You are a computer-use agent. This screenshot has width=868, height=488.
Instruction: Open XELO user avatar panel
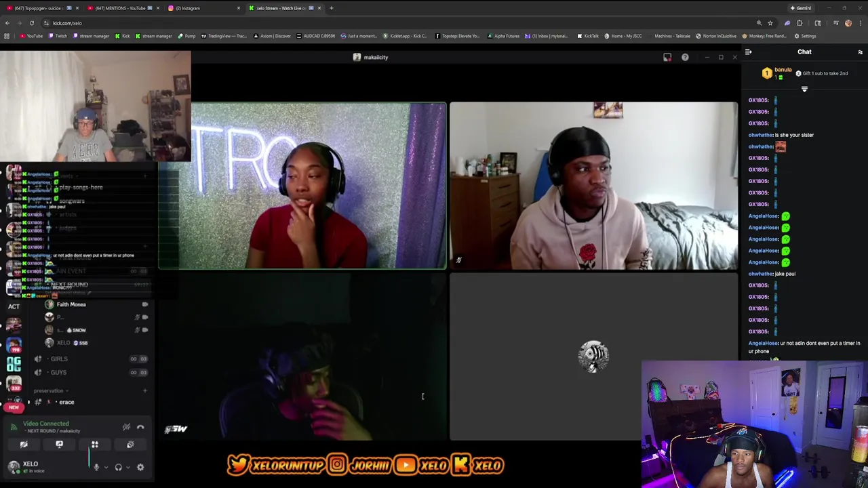[14, 466]
